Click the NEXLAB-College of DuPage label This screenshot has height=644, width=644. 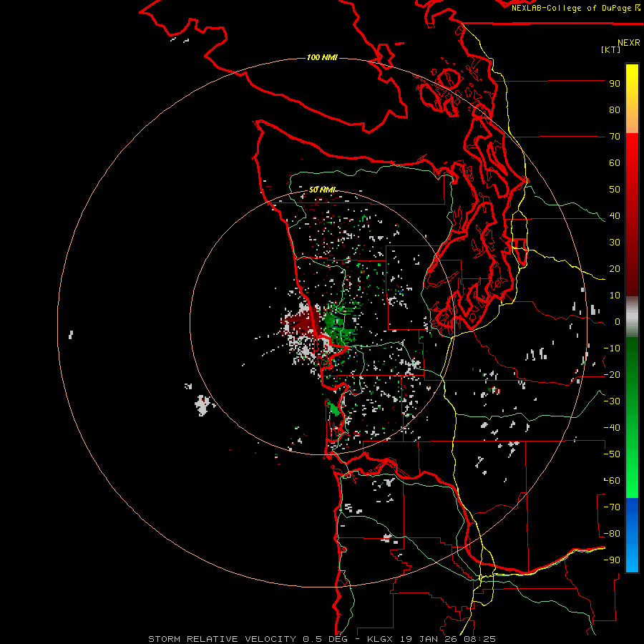click(x=571, y=8)
